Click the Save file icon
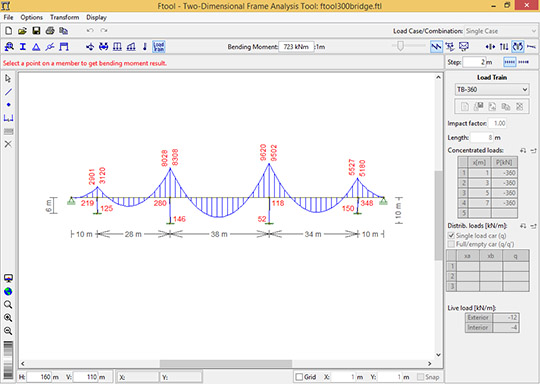 click(x=36, y=31)
